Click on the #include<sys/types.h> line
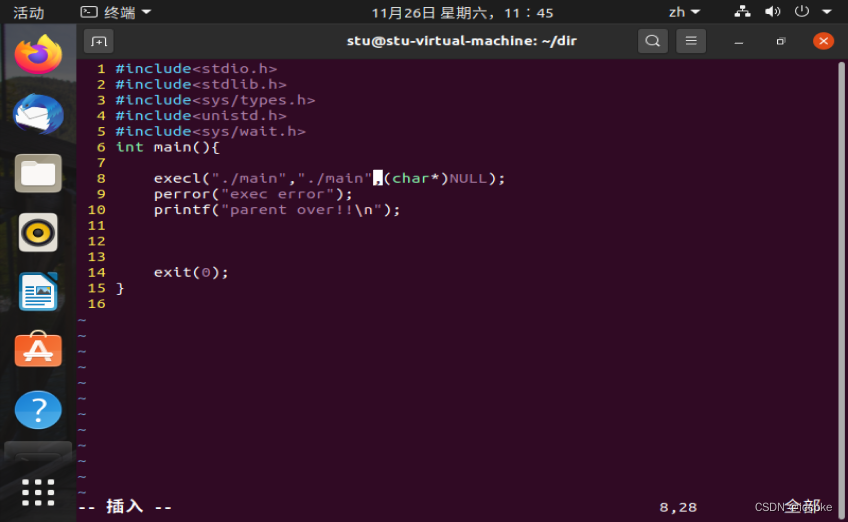The image size is (848, 522). pos(215,100)
